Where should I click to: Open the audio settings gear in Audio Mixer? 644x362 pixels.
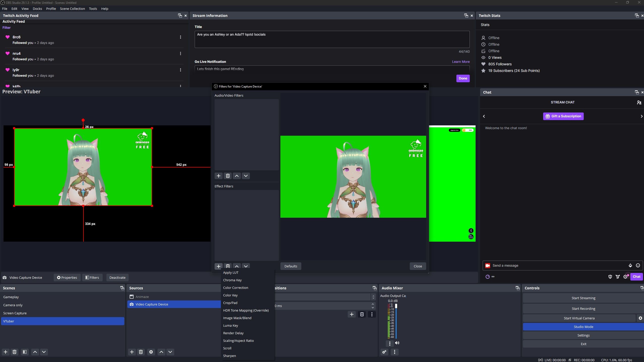pyautogui.click(x=384, y=352)
